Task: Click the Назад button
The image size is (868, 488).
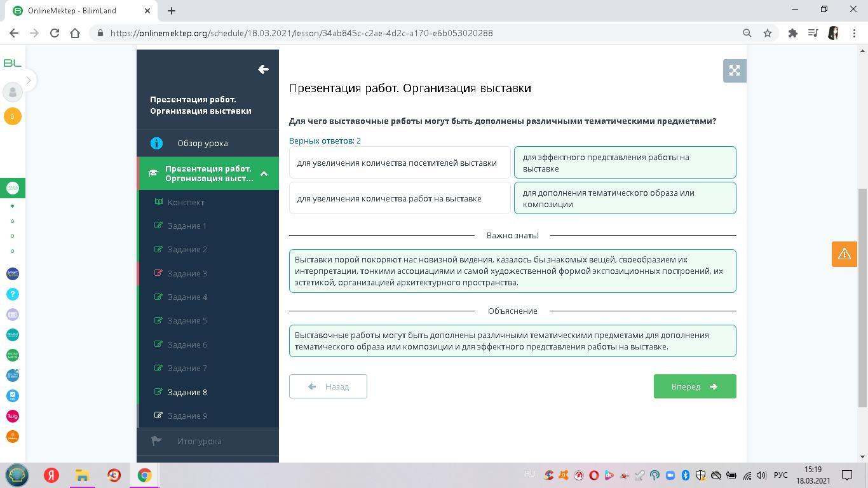Action: click(x=328, y=386)
